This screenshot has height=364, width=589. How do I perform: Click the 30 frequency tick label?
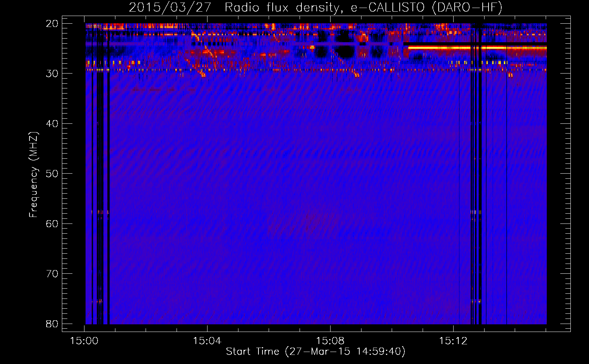click(52, 74)
